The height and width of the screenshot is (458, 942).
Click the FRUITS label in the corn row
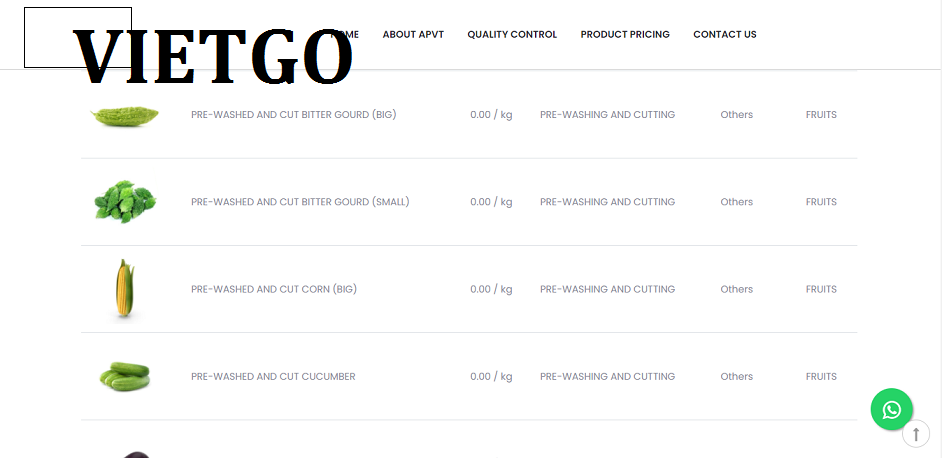pyautogui.click(x=821, y=289)
